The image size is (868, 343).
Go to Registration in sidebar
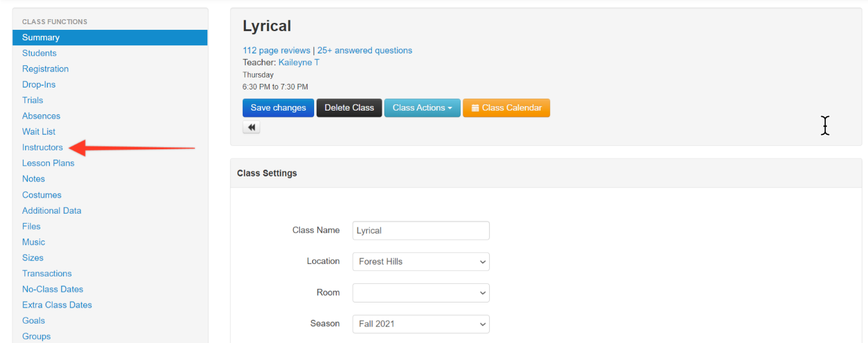click(x=45, y=69)
